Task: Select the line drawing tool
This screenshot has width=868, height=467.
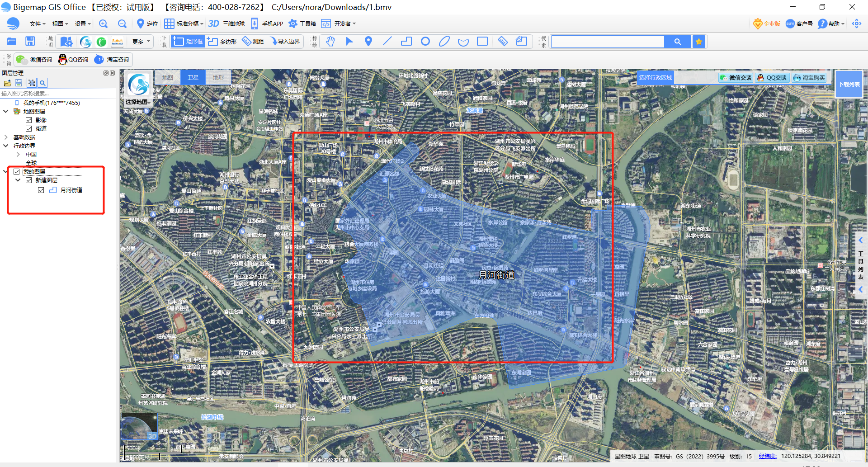Action: 387,42
